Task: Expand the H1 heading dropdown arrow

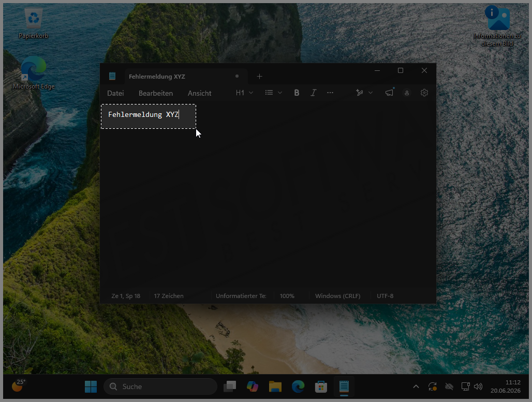Action: pos(251,93)
